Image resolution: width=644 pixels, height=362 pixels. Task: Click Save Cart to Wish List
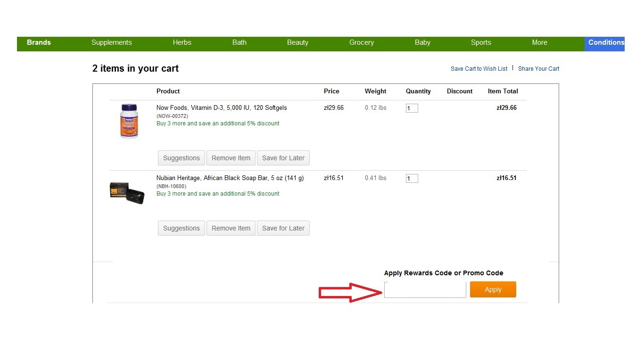click(x=479, y=69)
